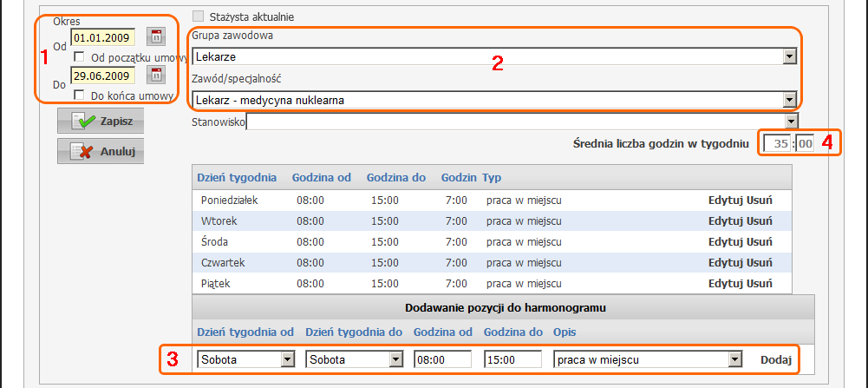
Task: Delete the Wtorek schedule row
Action: pyautogui.click(x=760, y=221)
